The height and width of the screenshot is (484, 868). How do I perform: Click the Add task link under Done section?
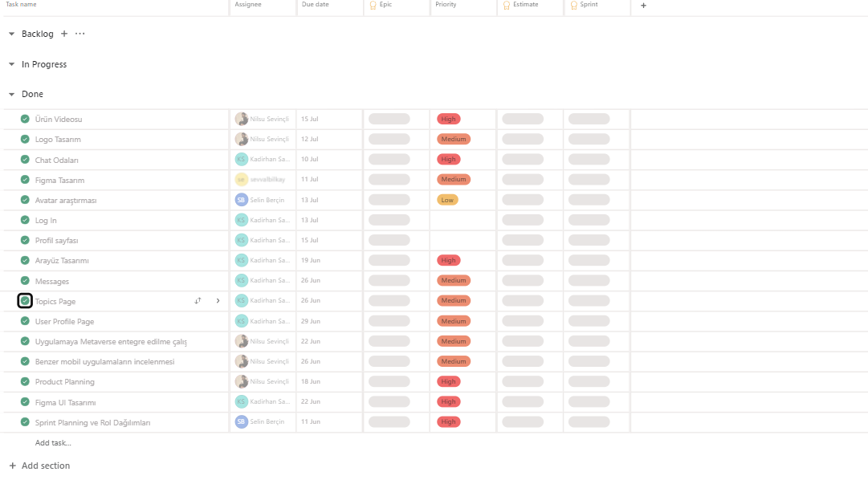[53, 442]
